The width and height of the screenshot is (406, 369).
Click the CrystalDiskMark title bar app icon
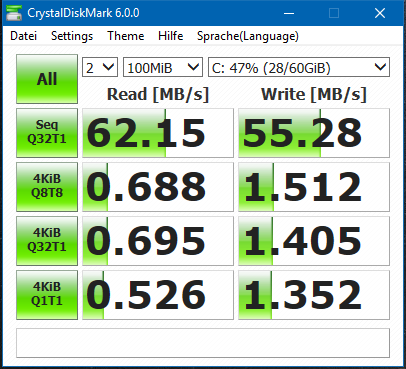[14, 13]
